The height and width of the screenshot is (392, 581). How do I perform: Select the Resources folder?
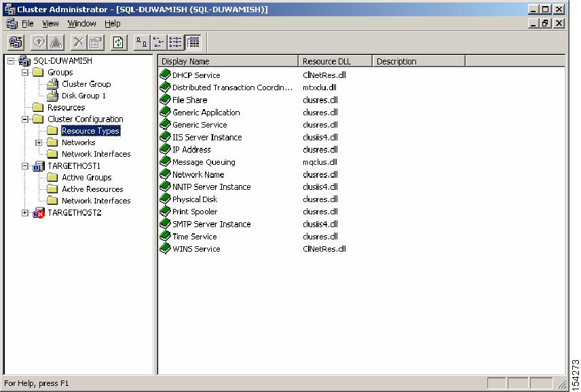pyautogui.click(x=66, y=107)
